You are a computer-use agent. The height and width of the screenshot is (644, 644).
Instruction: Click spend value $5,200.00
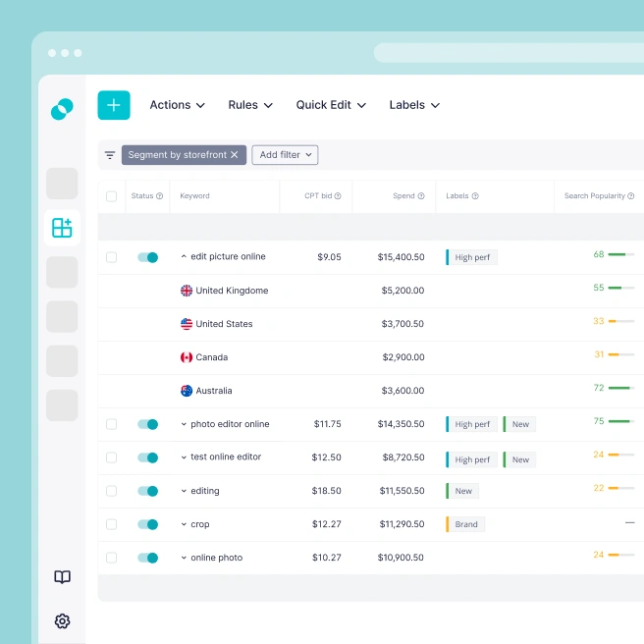point(402,291)
